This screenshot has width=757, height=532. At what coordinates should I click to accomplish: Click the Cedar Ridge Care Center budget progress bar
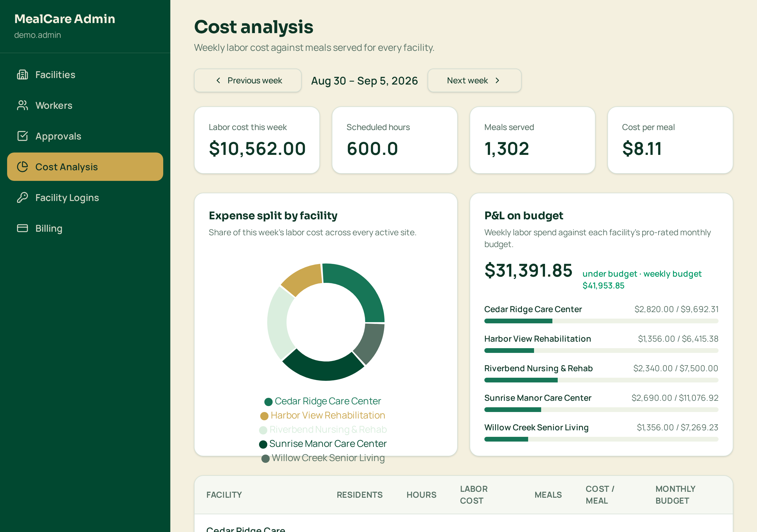pyautogui.click(x=601, y=321)
